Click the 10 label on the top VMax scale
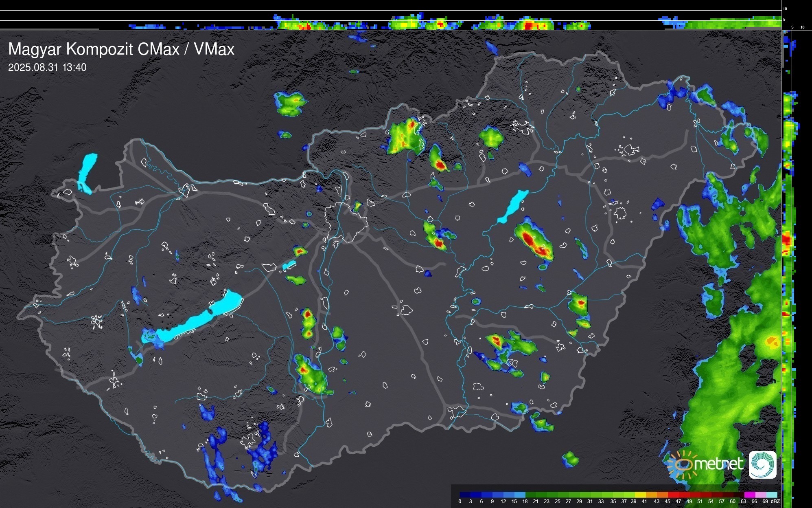Screen dimensions: 812x508 (x=785, y=9)
